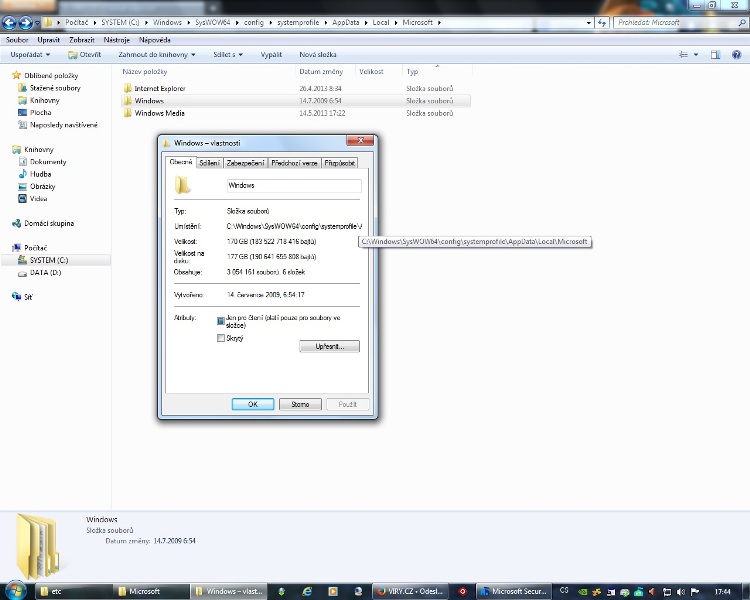Select SYSTEM (C:) drive in navigation pane
The width and height of the screenshot is (750, 600).
pos(48,260)
